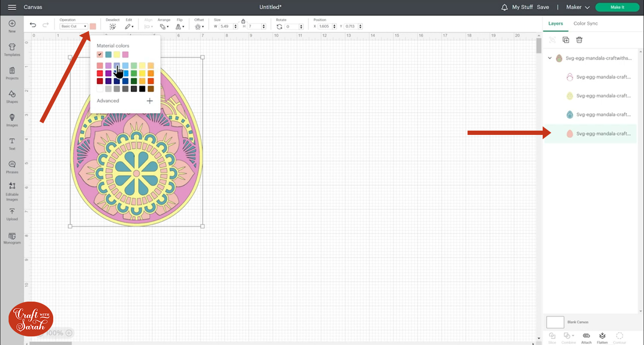Open the Combine dropdown
The image size is (644, 345).
(x=569, y=338)
